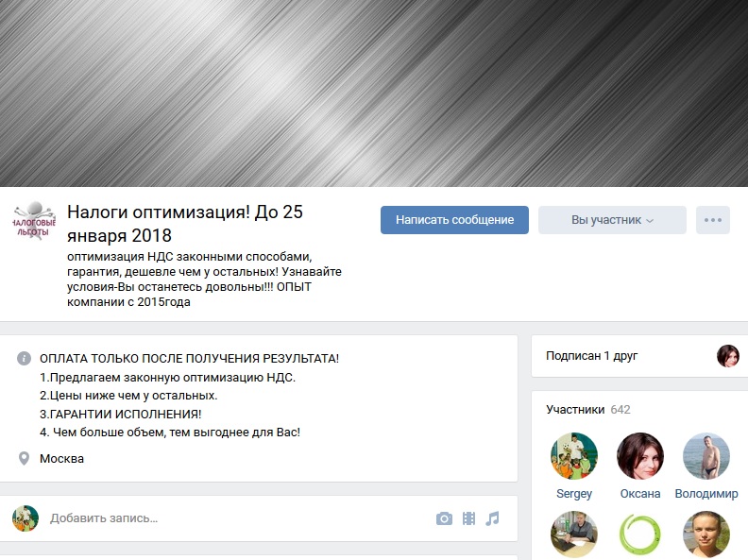748x560 pixels.
Task: Click the group status text about оптимизация НДС
Action: [x=204, y=279]
